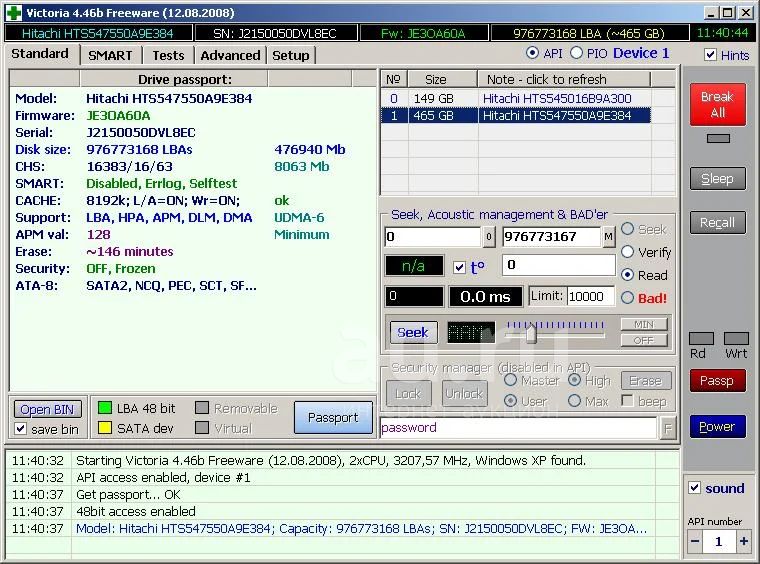Click the gray Virtual indicator square
Screen dimensions: 760x564
(x=202, y=428)
